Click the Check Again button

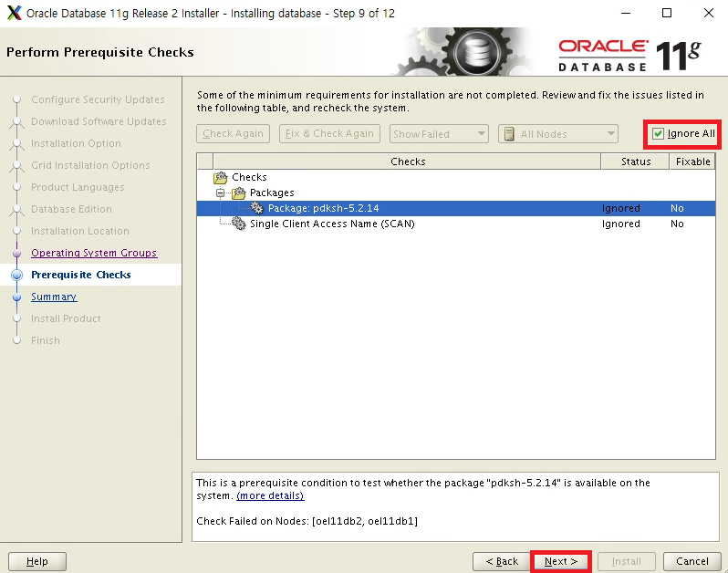pyautogui.click(x=233, y=134)
